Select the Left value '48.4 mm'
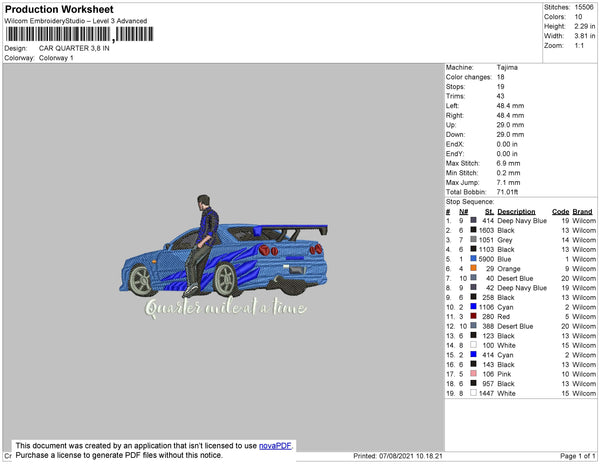600x464 pixels. pos(510,106)
